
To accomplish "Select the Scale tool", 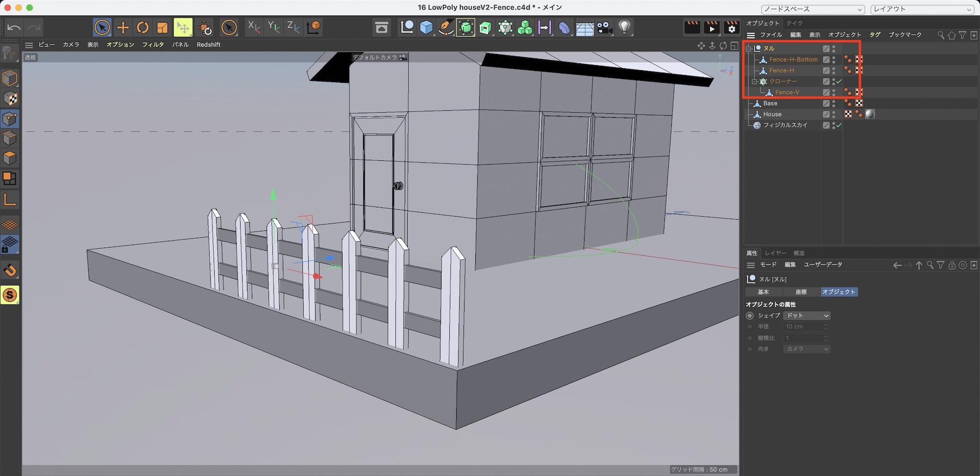I will coord(162,28).
